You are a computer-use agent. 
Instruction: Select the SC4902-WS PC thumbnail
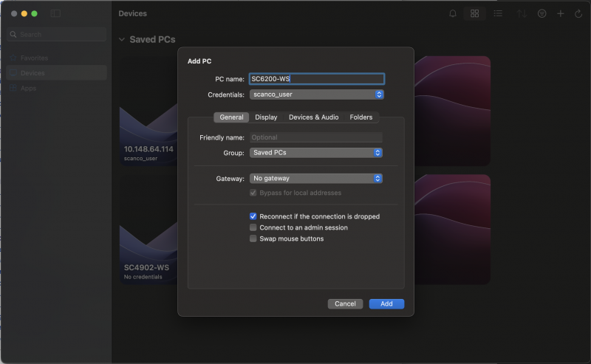coord(148,229)
